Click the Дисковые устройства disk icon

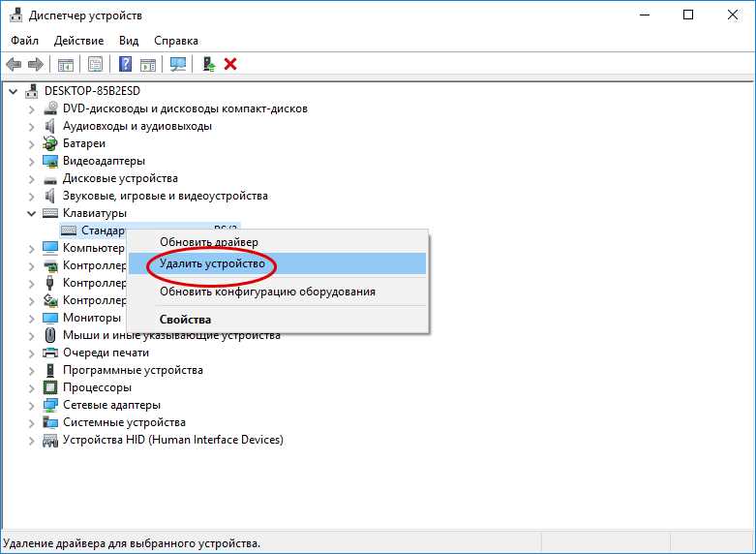(x=50, y=179)
